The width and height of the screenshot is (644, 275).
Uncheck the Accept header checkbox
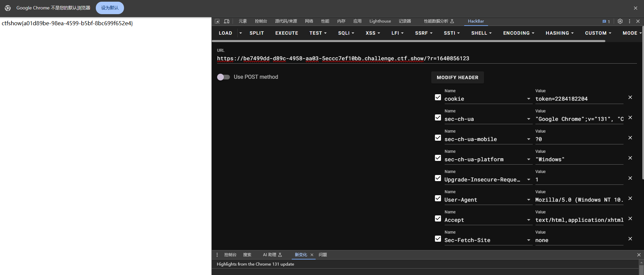point(438,218)
